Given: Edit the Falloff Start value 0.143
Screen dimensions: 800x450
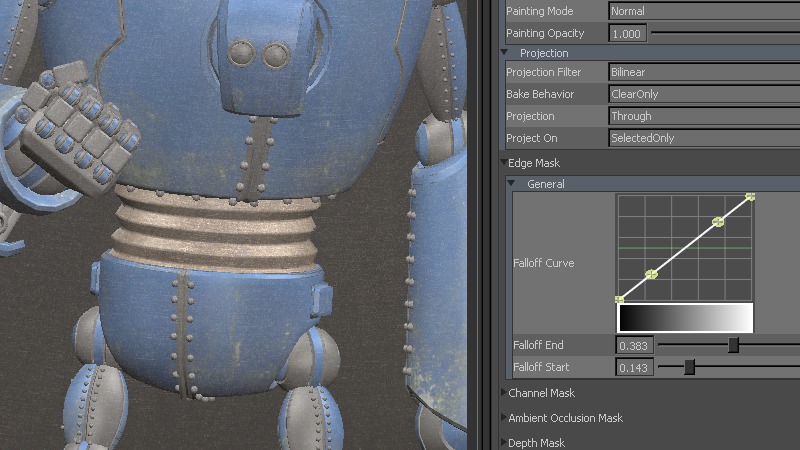Looking at the screenshot, I should coord(634,367).
